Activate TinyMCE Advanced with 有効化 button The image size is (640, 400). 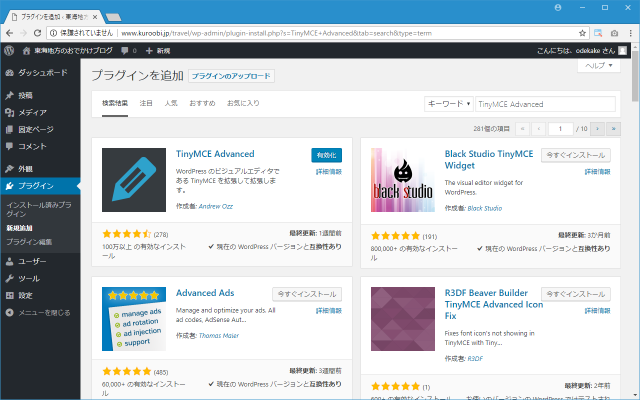point(327,155)
